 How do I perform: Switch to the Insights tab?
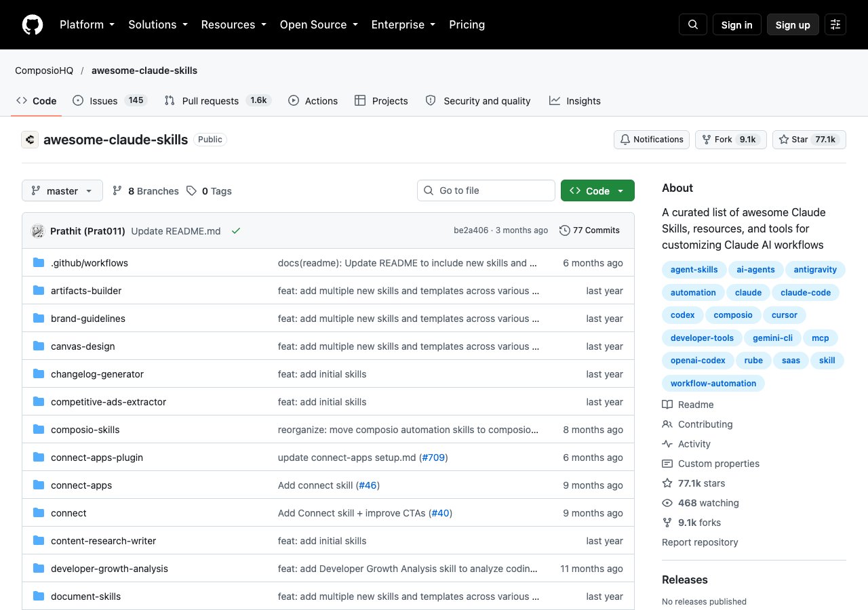point(575,100)
